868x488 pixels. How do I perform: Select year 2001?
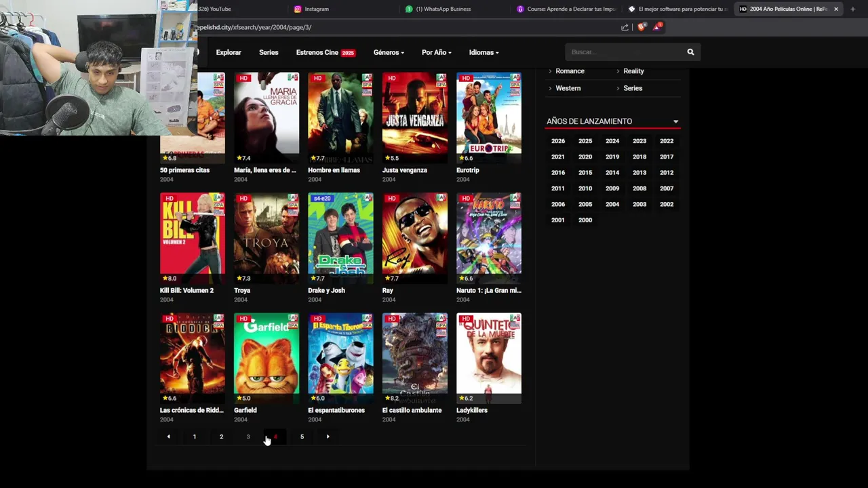(558, 220)
